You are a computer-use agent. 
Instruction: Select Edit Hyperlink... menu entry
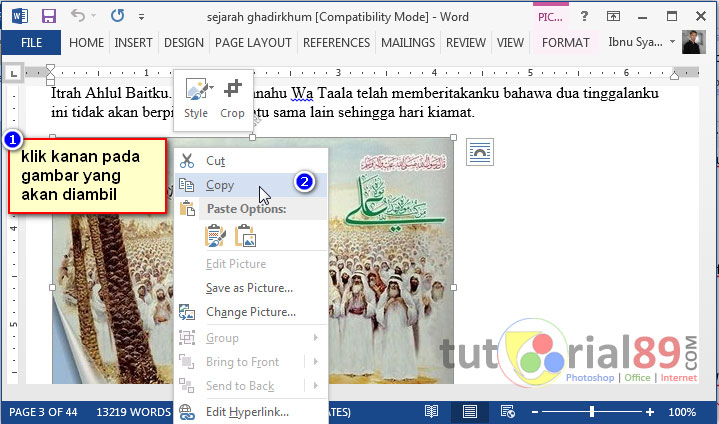pos(251,412)
